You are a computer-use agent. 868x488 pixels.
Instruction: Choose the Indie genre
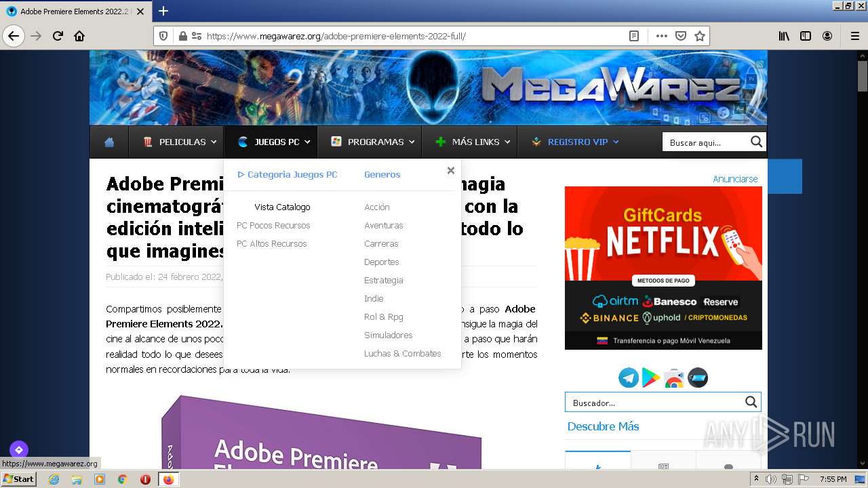click(x=374, y=299)
